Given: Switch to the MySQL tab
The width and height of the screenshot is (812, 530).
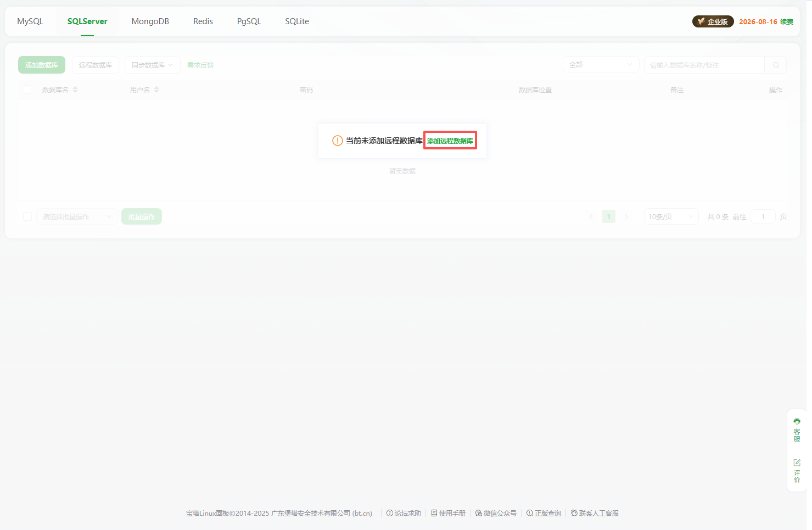Looking at the screenshot, I should click(30, 21).
